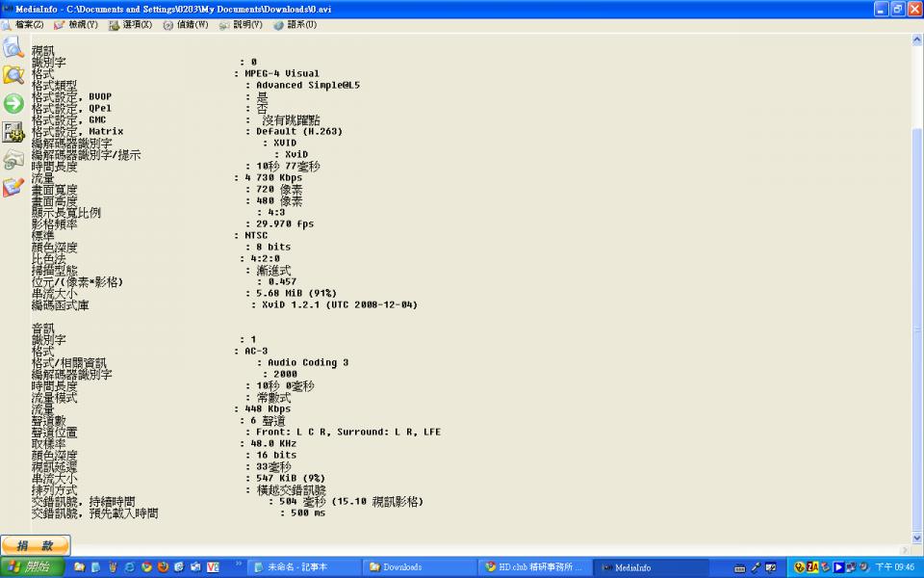Click the first quick launch folder icon
Screen dimensions: 924x578
79,567
